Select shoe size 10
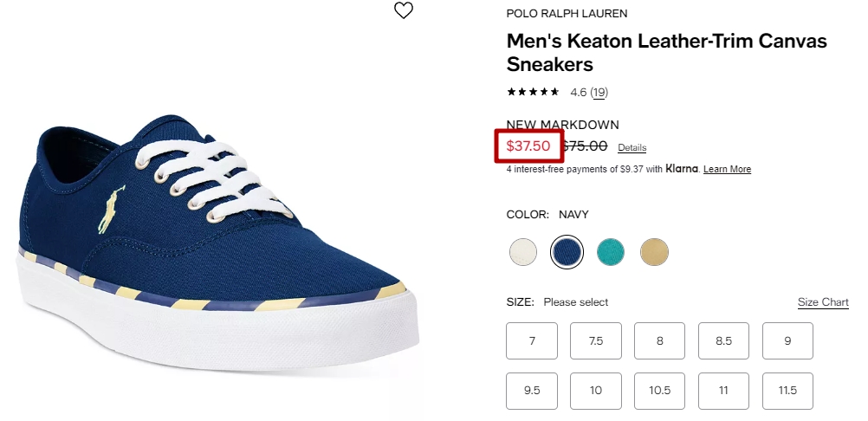 coord(596,391)
